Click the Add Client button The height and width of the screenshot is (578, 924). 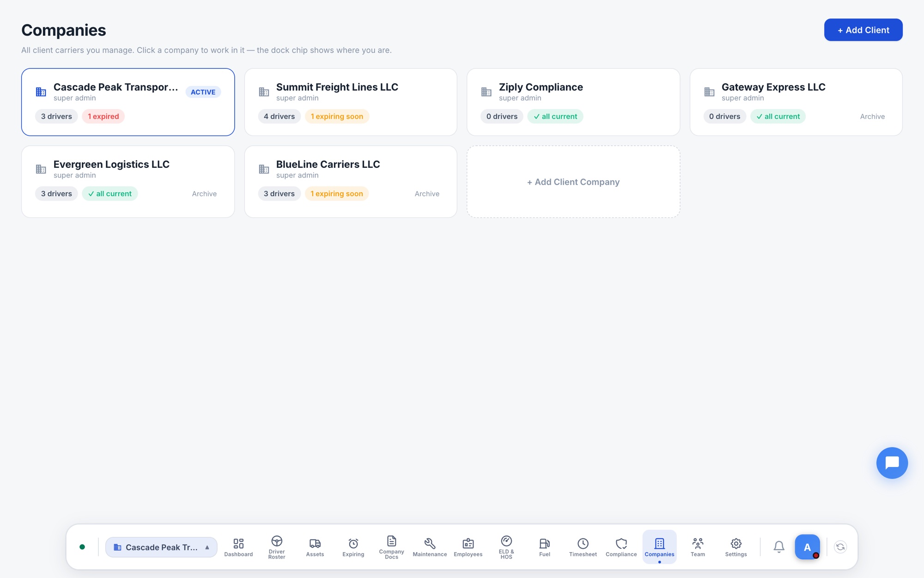coord(863,30)
